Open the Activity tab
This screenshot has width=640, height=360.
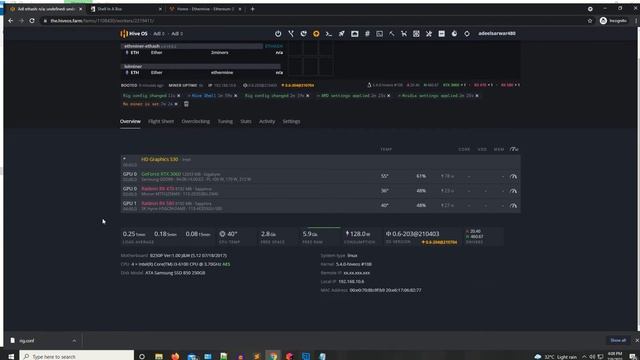[267, 121]
